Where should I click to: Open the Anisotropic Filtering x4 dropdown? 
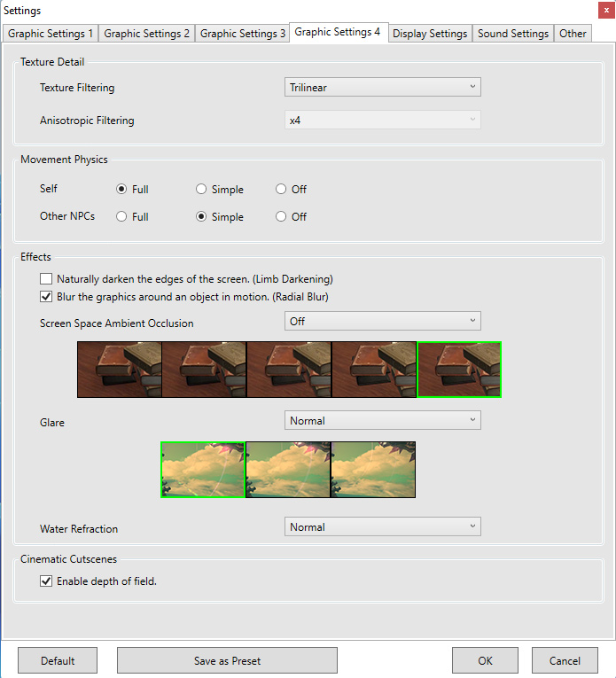[383, 120]
